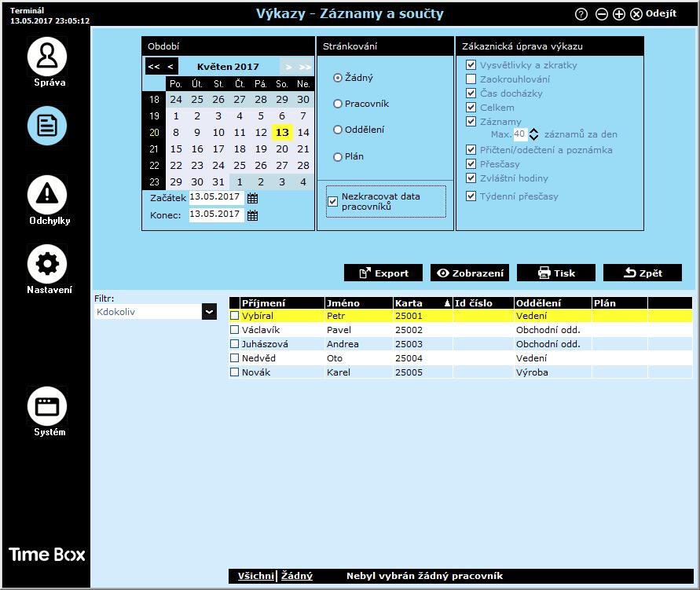Sort table by Karta column header
The height and width of the screenshot is (590, 700).
(423, 303)
